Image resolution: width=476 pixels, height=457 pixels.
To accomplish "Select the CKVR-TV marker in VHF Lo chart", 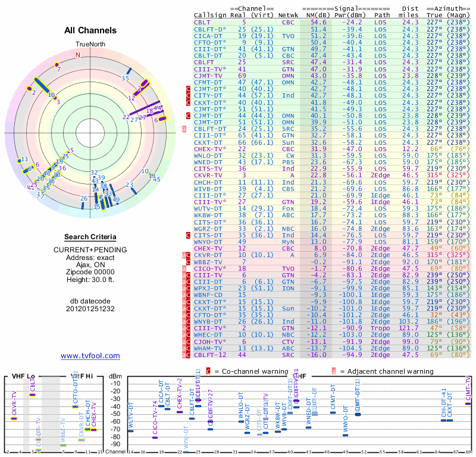I will (14, 419).
